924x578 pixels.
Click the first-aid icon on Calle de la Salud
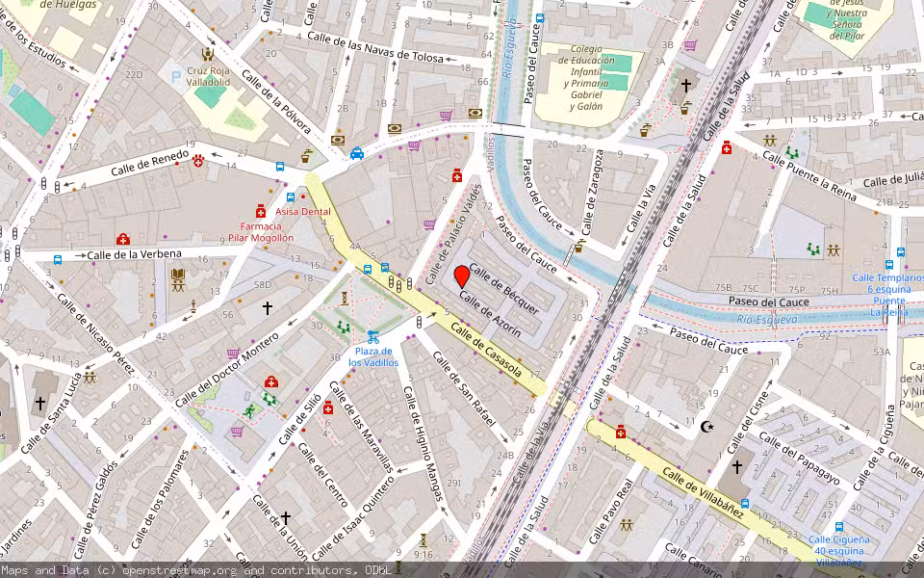(727, 147)
